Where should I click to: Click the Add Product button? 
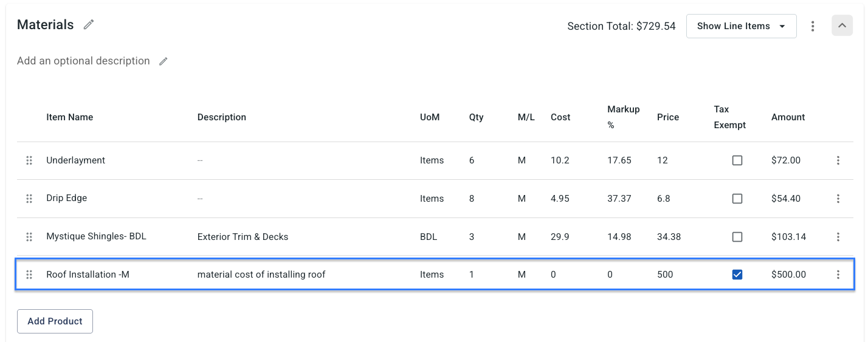55,321
